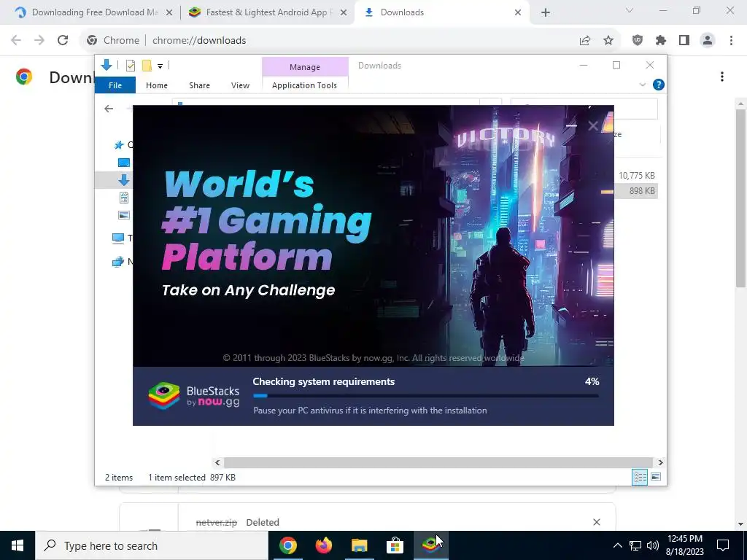Remove netver.zip entry from downloads list
Screen dimensions: 747x560
tap(597, 522)
